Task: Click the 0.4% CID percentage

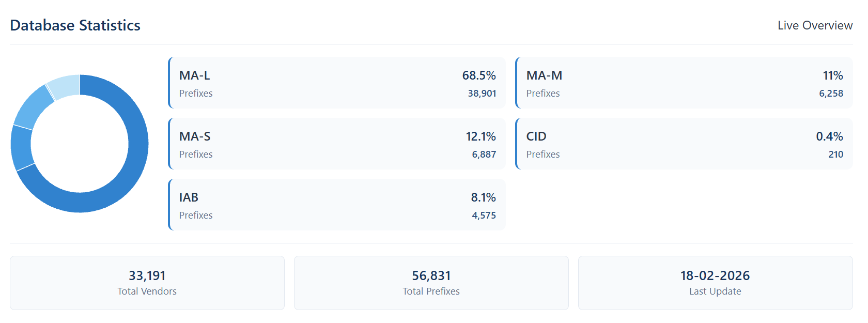Action: [829, 136]
